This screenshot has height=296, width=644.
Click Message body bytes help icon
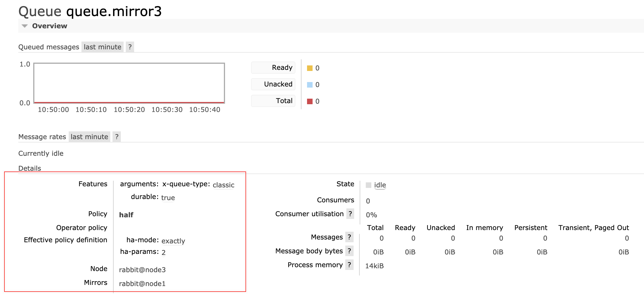349,251
